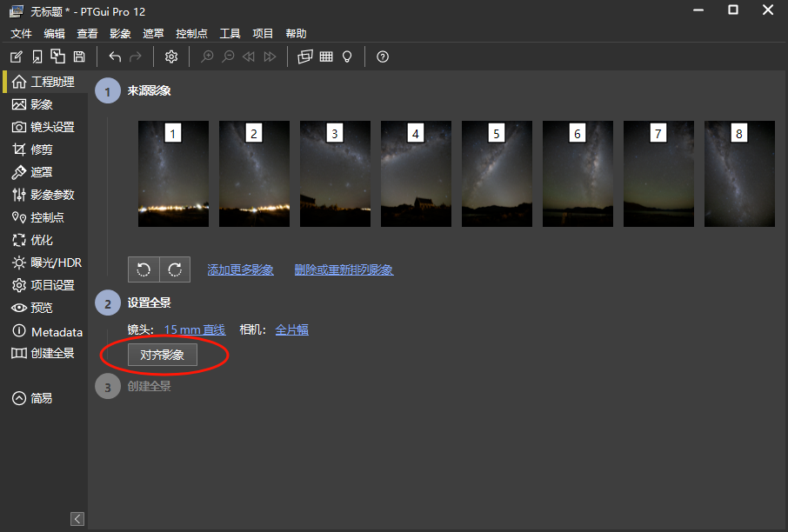
Task: Collapse the sidebar with the arrow icon
Action: (x=77, y=519)
